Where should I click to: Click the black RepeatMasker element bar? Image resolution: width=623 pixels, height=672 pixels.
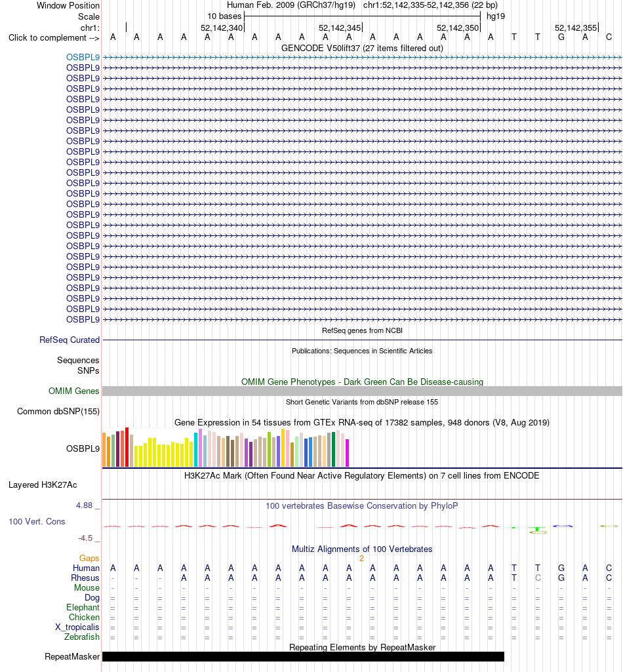pyautogui.click(x=303, y=656)
